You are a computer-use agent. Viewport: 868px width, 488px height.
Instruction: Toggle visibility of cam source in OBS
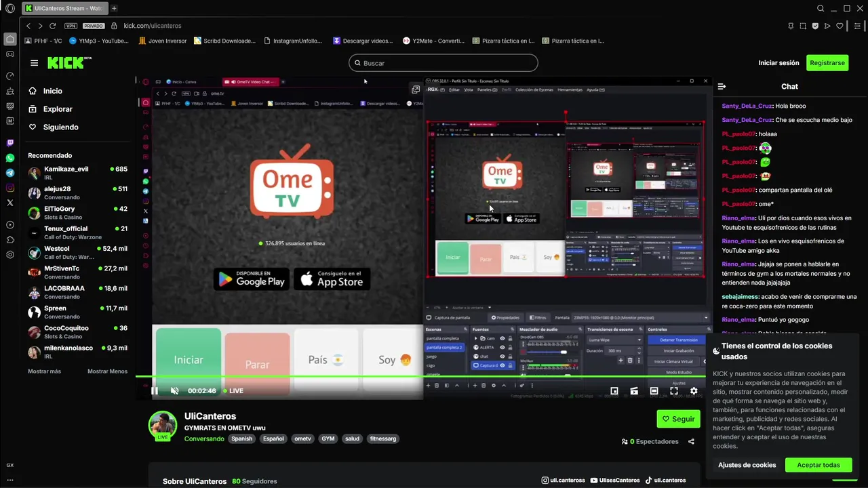[x=502, y=338]
